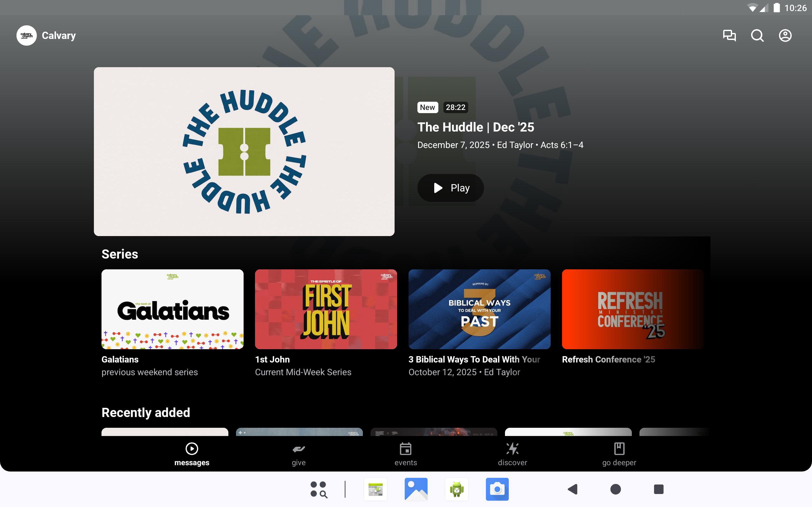
Task: Tap the Android home button
Action: [x=615, y=489]
